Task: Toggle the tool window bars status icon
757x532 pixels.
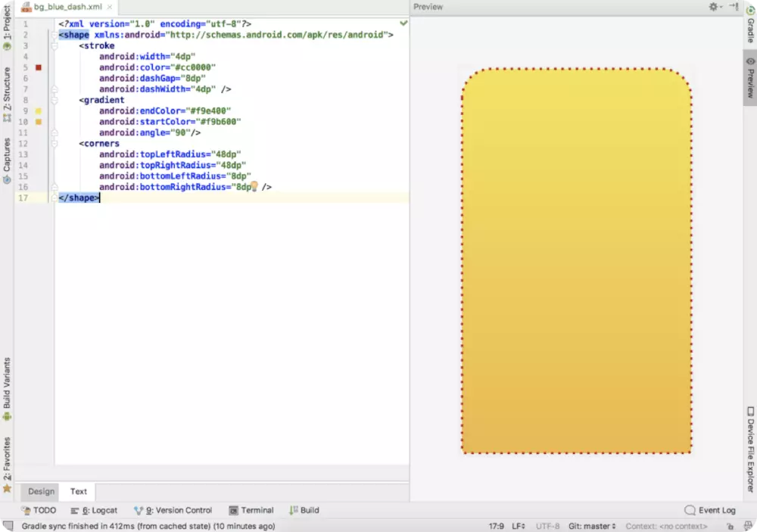Action: (8, 526)
